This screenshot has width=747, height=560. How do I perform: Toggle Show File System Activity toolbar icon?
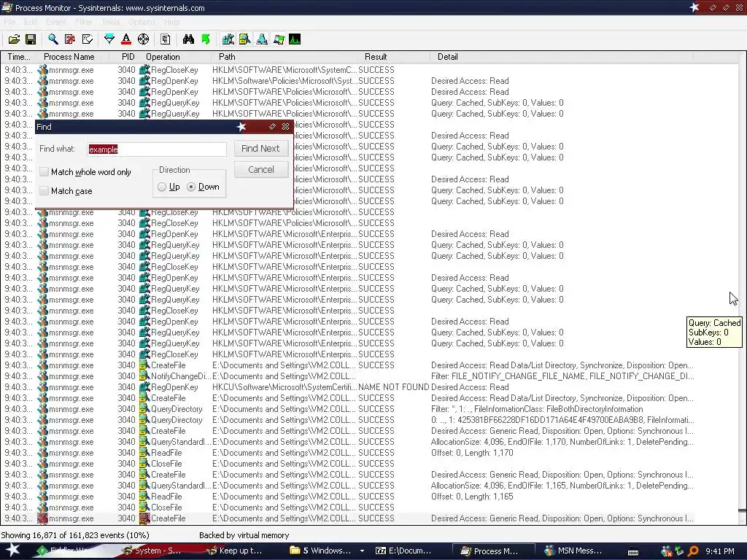coord(244,39)
